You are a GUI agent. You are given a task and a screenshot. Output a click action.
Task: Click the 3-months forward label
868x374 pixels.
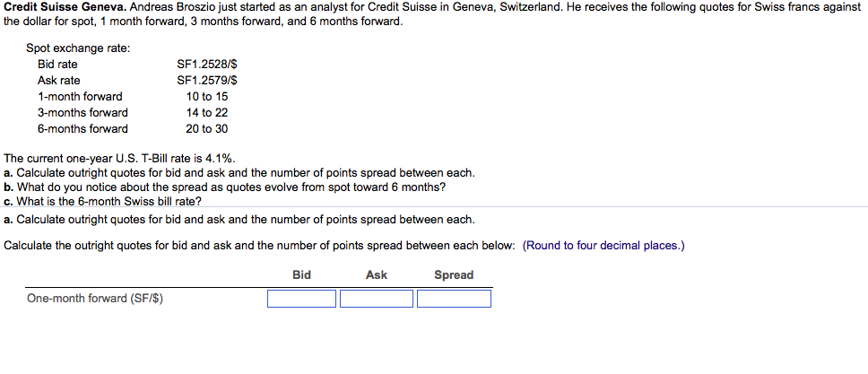pos(82,113)
